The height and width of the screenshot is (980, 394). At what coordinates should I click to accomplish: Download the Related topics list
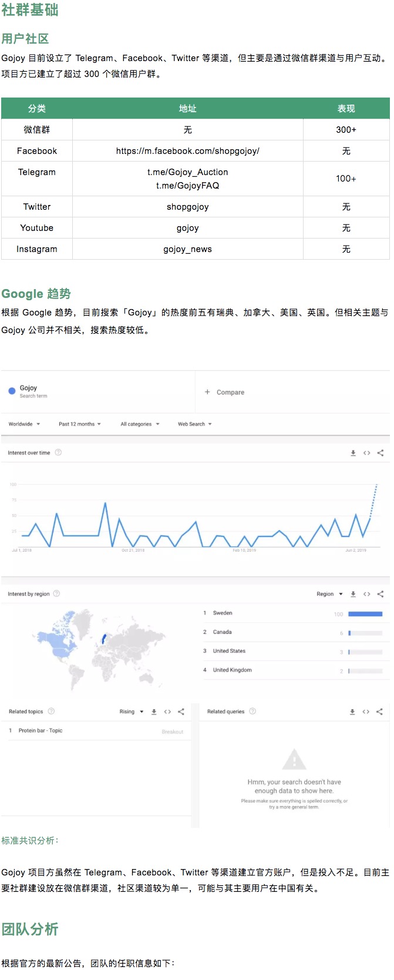click(x=154, y=711)
